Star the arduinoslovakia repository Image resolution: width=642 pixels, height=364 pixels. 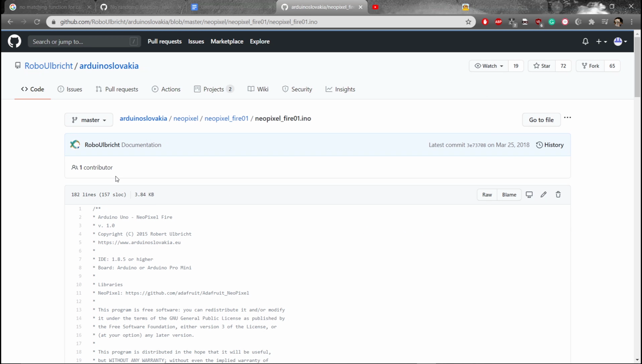point(542,66)
